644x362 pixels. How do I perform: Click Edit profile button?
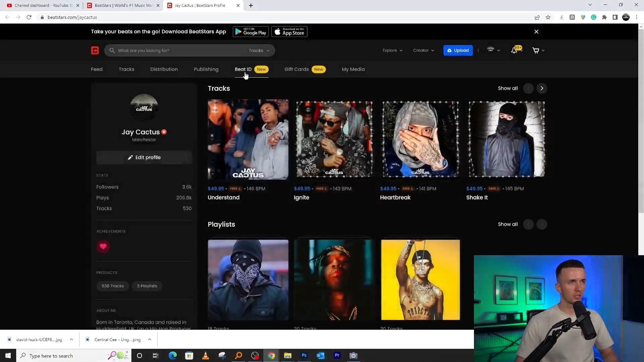[144, 157]
